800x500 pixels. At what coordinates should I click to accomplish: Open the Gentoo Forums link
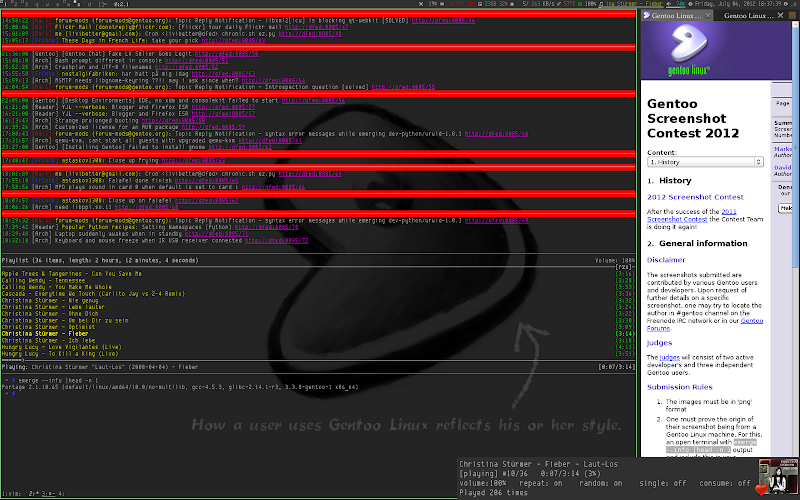point(752,321)
